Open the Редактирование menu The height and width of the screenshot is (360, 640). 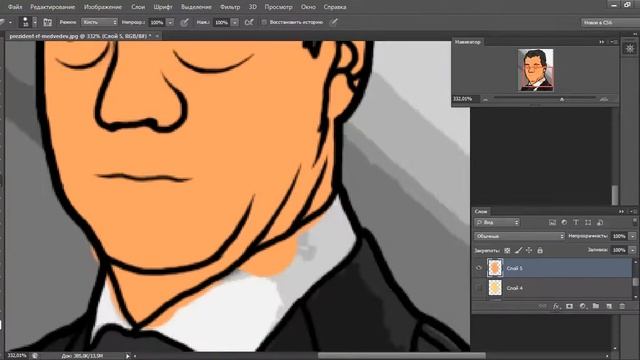(53, 7)
